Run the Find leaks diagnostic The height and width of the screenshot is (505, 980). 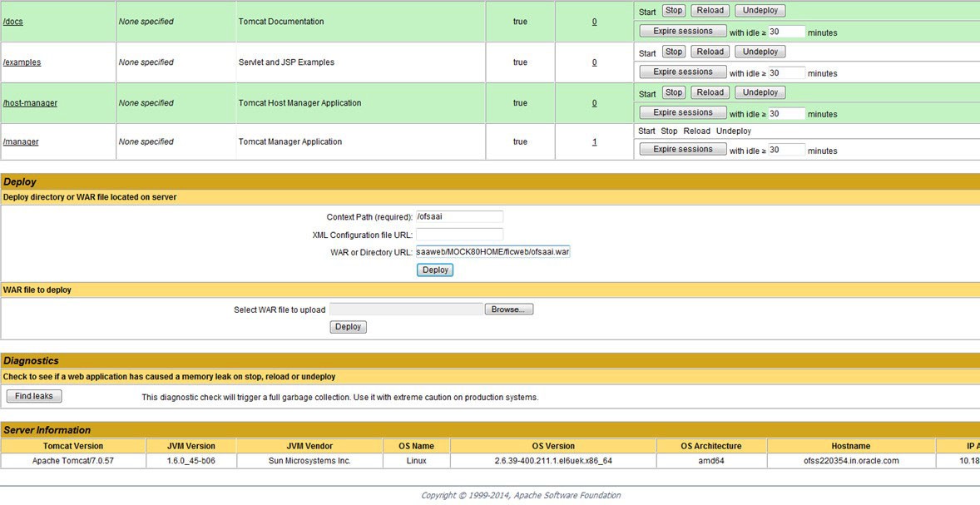(x=33, y=395)
